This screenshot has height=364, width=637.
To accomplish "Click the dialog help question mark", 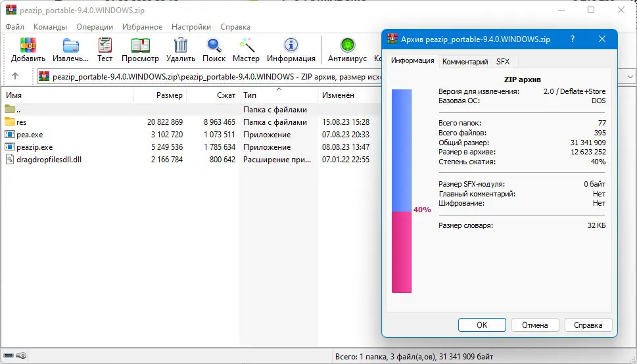I will pyautogui.click(x=573, y=39).
